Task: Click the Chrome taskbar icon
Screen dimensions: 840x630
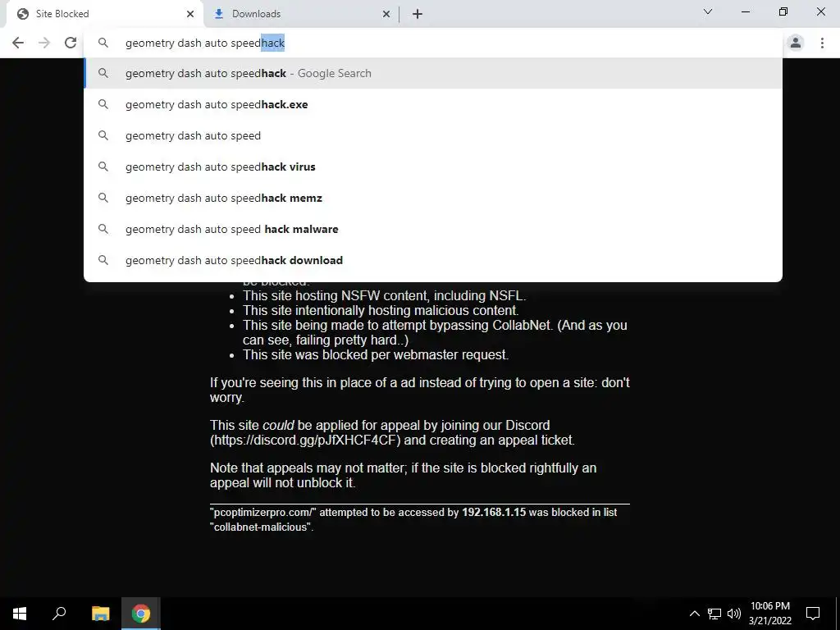Action: tap(141, 614)
